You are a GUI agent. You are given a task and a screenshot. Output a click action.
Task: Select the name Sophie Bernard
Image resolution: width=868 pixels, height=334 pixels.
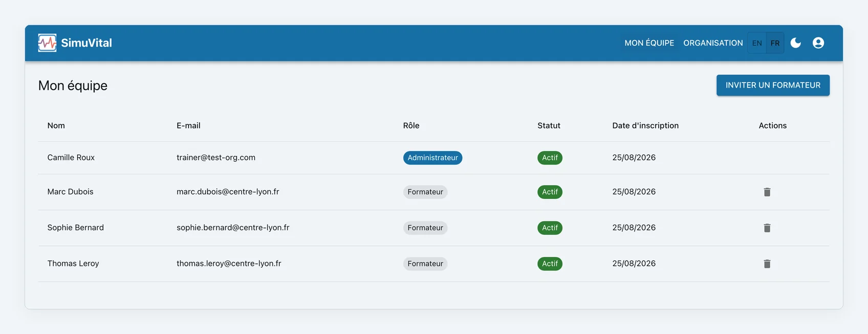pos(76,227)
